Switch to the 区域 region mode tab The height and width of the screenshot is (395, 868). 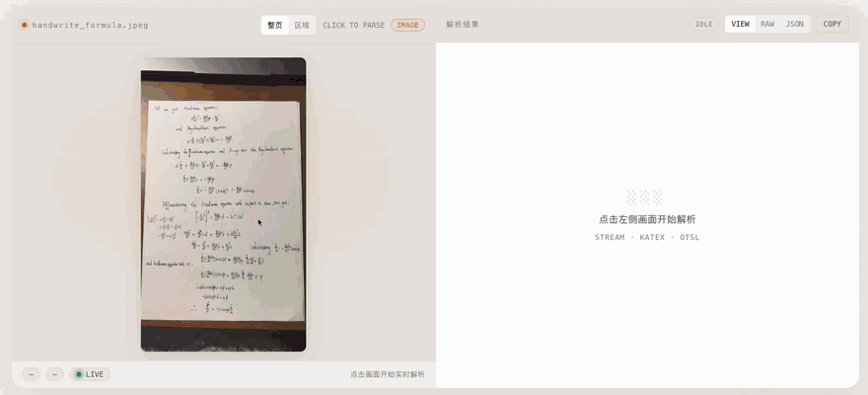coord(302,25)
